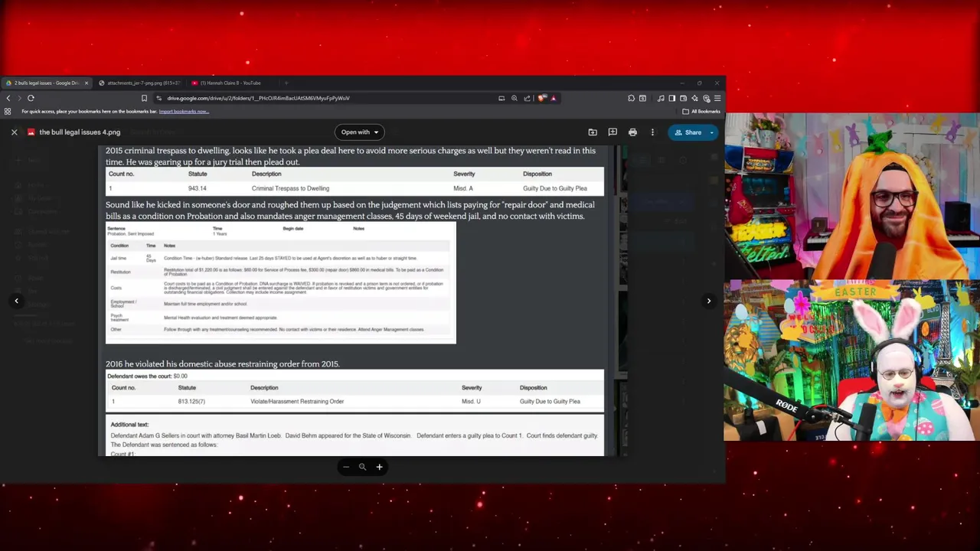
Task: Click Criminal Trespass to Dwelling description cell
Action: 290,188
